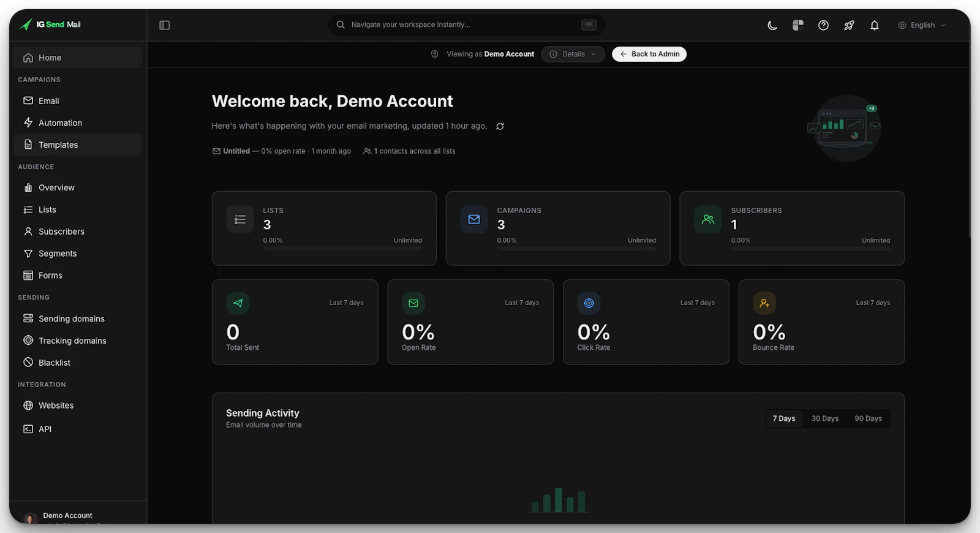The width and height of the screenshot is (980, 533).
Task: Click the Click Rate target icon
Action: tap(589, 303)
